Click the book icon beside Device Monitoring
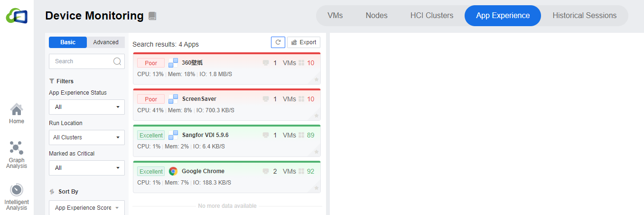The image size is (644, 215). (152, 16)
